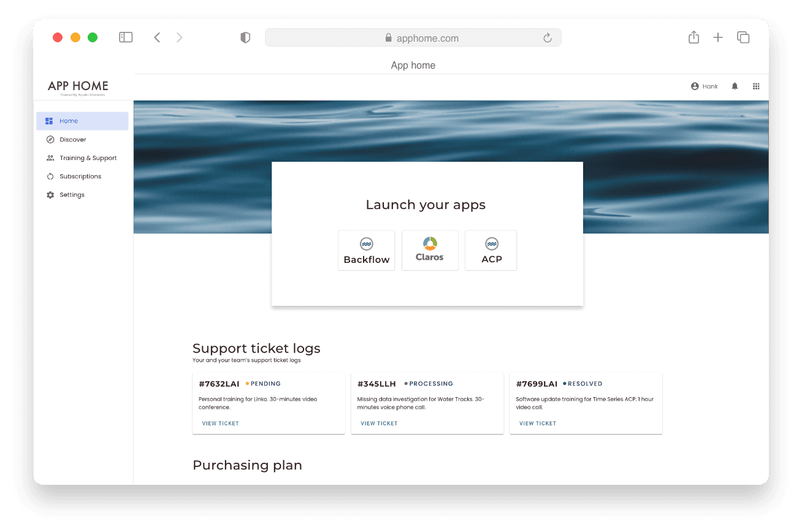Go to Training & Support
The image size is (802, 532).
click(88, 158)
